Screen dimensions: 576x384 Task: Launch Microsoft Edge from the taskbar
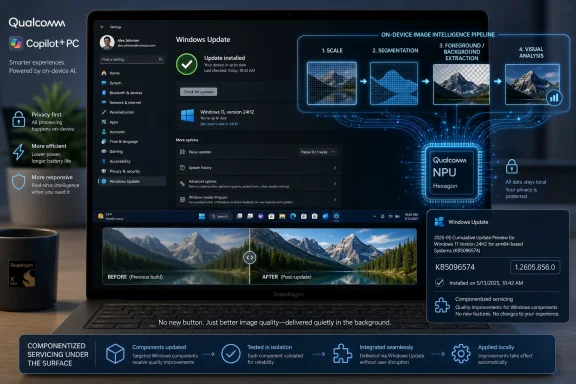point(293,216)
